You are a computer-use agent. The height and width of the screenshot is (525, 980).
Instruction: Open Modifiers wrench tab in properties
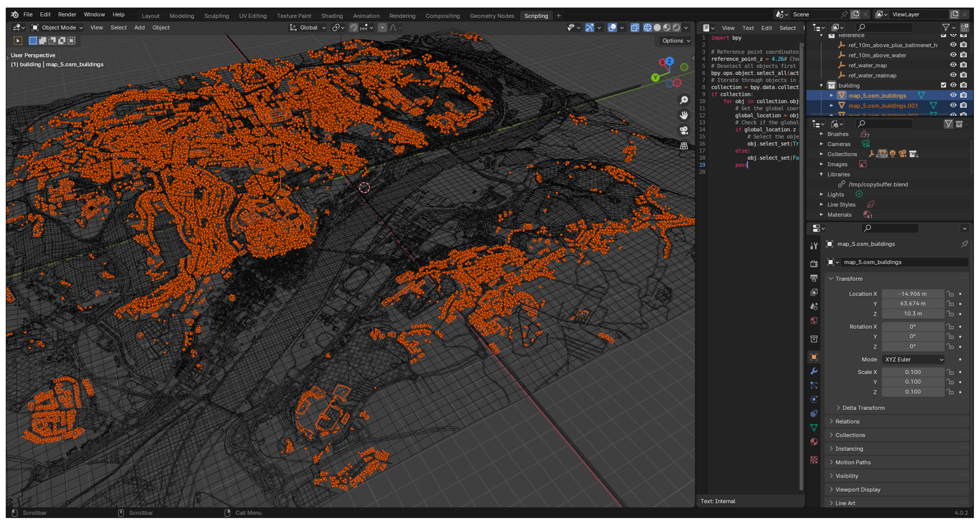pos(814,371)
